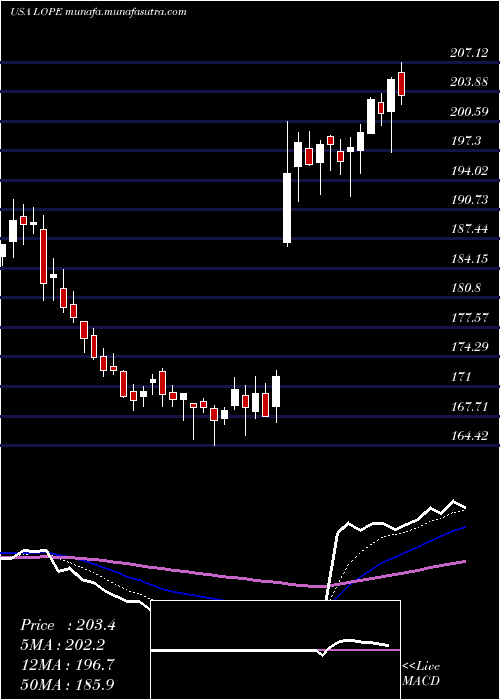This screenshot has height=700, width=500.
Task: Select the 190.73 price axis label
Action: (x=470, y=200)
